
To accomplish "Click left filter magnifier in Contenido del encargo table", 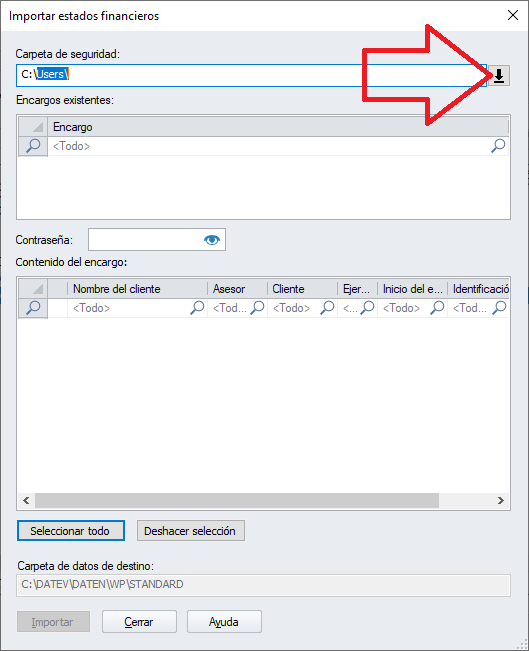I will (x=33, y=308).
